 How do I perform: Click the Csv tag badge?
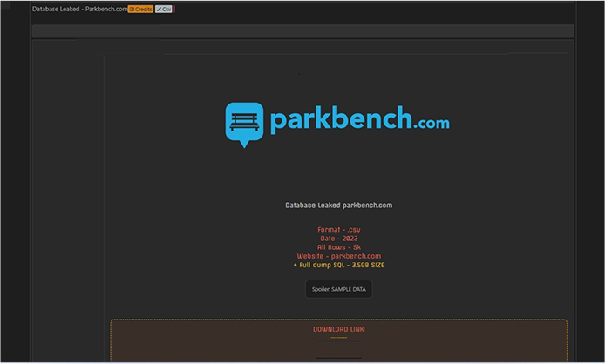[x=164, y=10]
